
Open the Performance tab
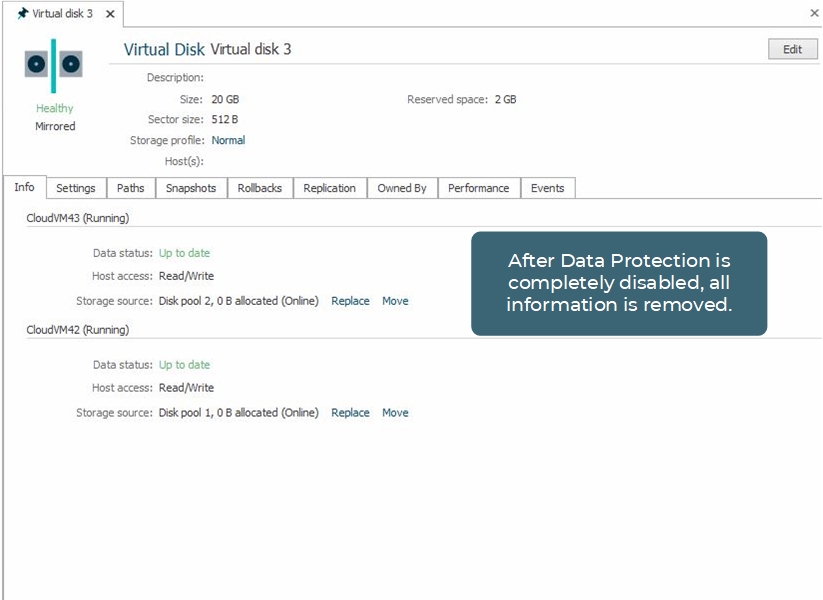478,188
